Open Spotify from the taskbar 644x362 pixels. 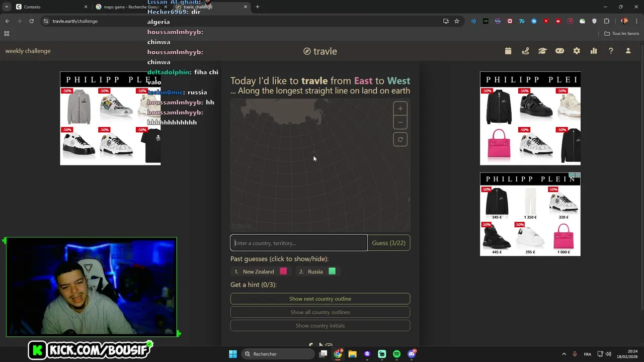(396, 354)
